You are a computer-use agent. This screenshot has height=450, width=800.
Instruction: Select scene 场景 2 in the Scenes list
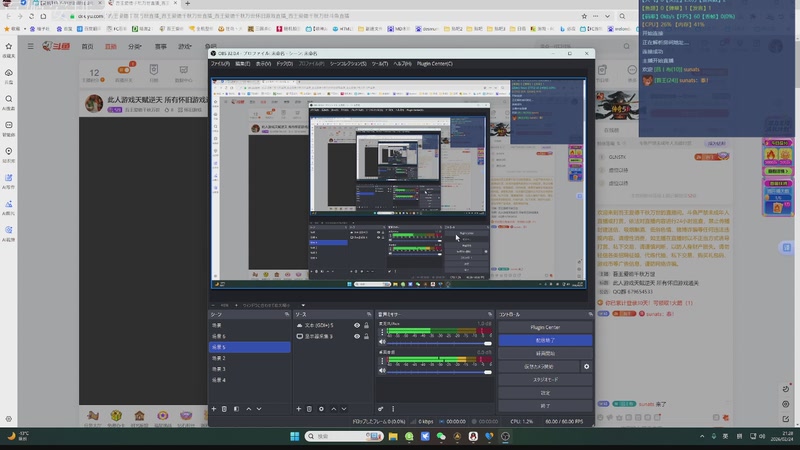point(249,358)
